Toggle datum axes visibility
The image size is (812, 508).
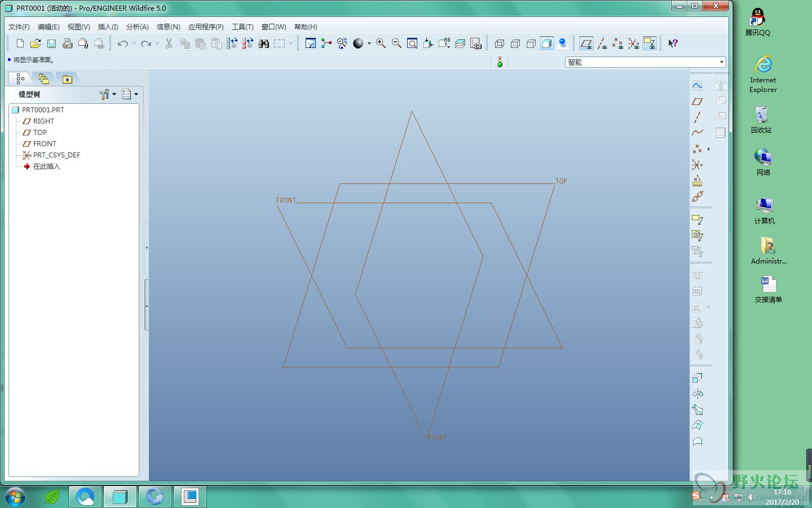(x=602, y=43)
